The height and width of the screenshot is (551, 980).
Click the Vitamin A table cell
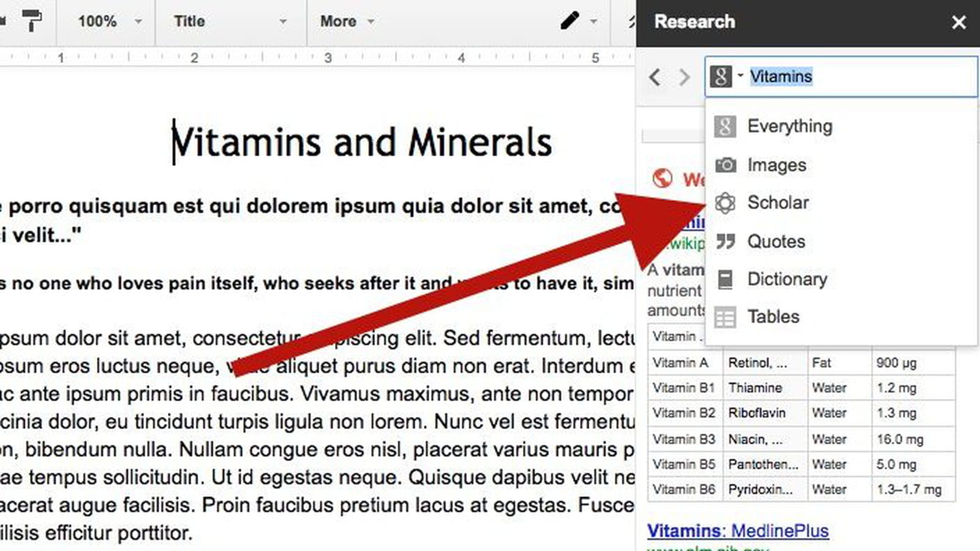tap(685, 363)
